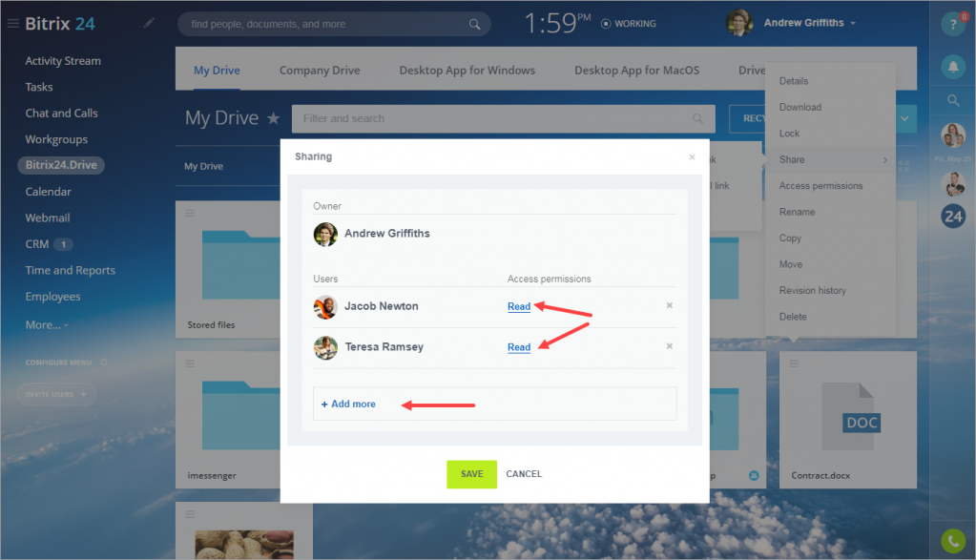This screenshot has height=560, width=976.
Task: Click Cancel in Sharing dialog
Action: pyautogui.click(x=524, y=474)
